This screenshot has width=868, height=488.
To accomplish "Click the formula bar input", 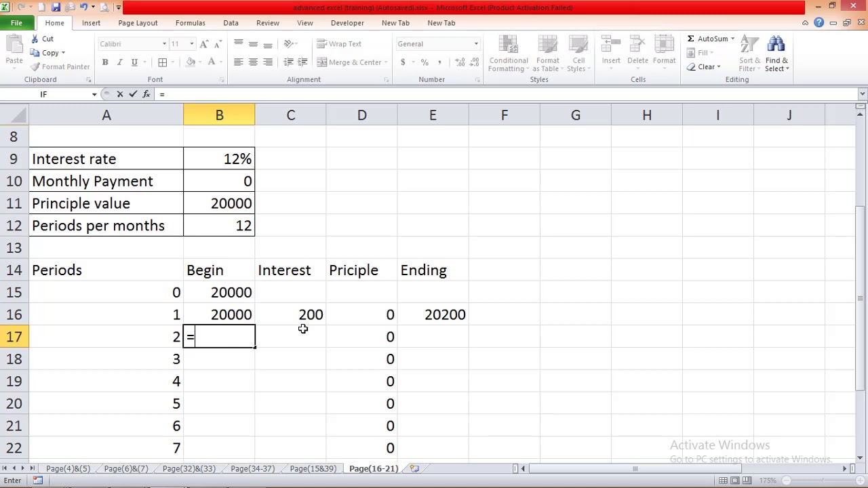I will (507, 94).
